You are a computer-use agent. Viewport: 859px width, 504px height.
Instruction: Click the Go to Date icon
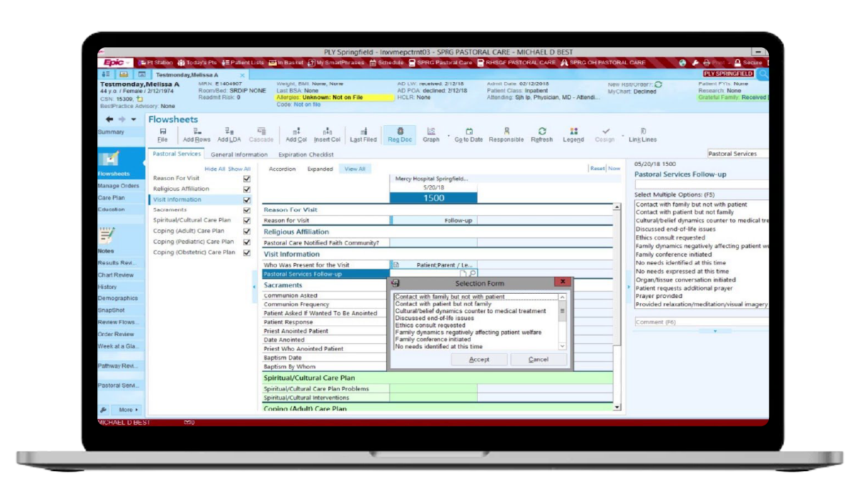(x=470, y=134)
